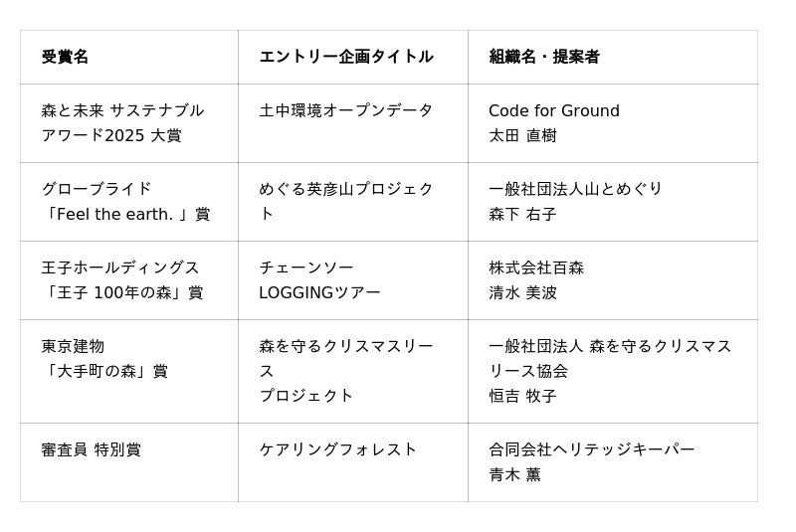
Task: Click the 土中環境オープンデータ entry title
Action: point(346,110)
